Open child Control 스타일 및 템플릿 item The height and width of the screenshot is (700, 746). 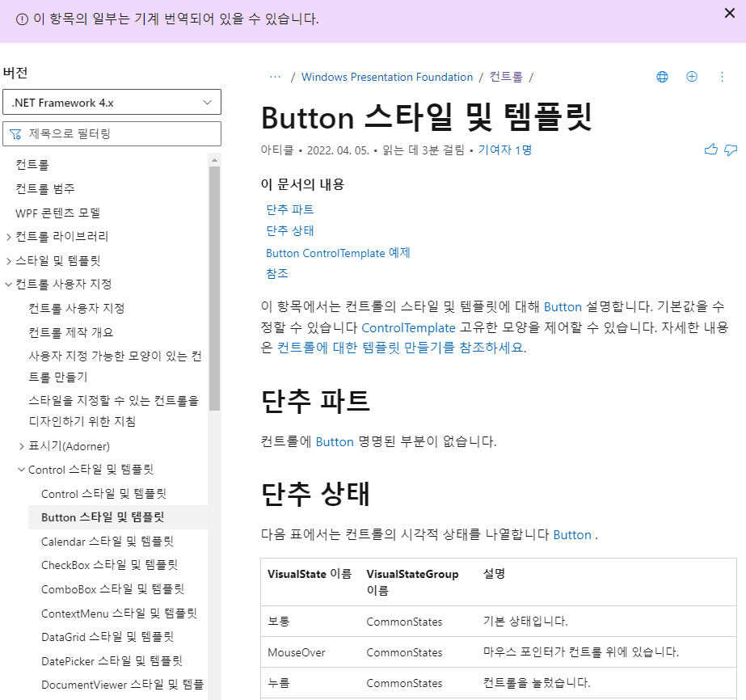103,494
